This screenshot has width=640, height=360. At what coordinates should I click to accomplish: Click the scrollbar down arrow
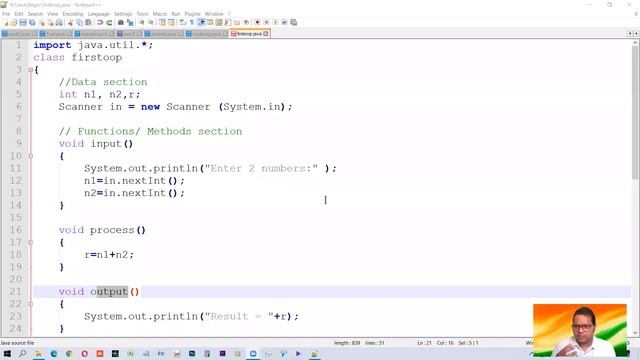coord(635,333)
